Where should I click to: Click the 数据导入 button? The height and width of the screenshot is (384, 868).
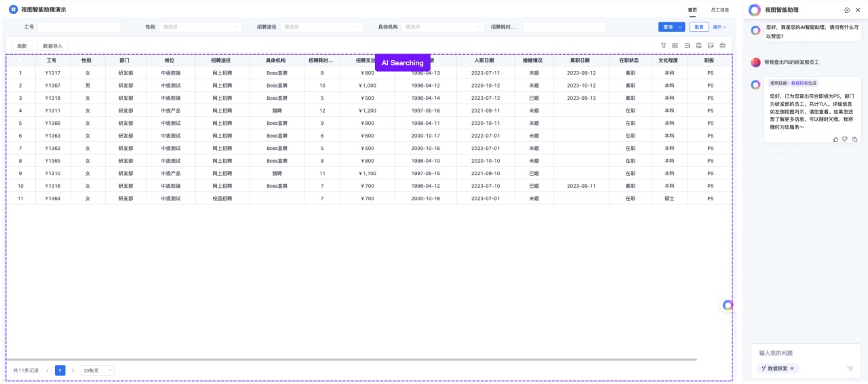click(52, 45)
